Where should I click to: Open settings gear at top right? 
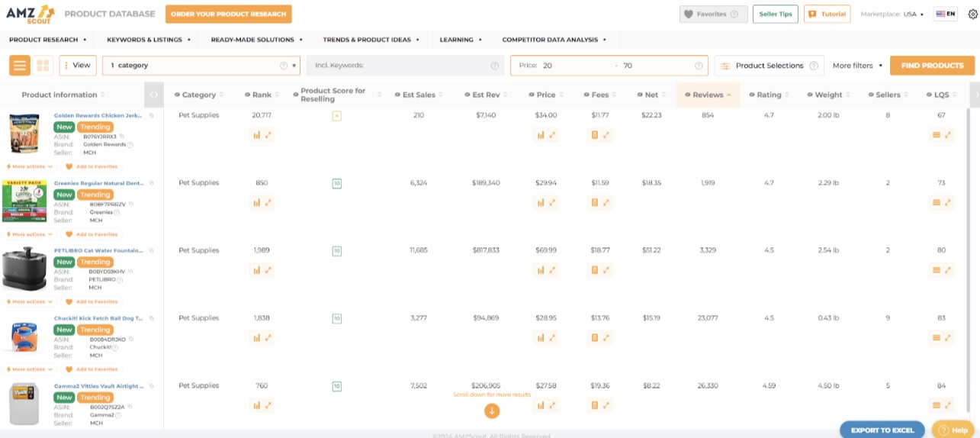click(972, 14)
